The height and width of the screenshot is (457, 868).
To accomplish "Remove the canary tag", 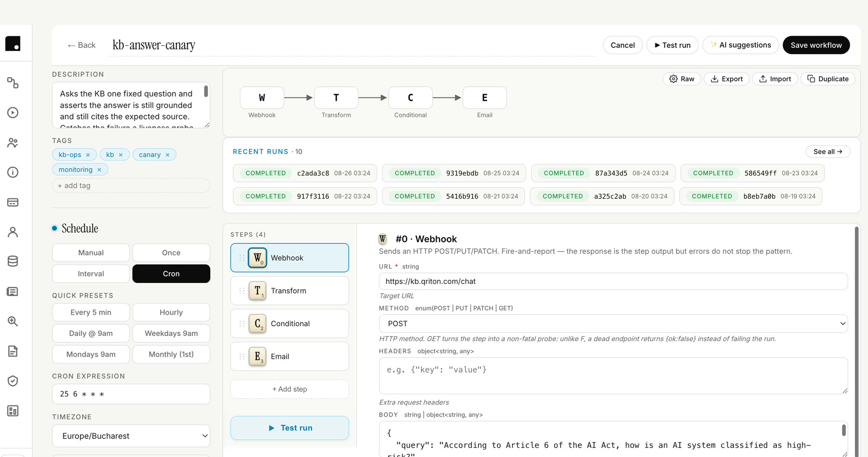I will [167, 155].
